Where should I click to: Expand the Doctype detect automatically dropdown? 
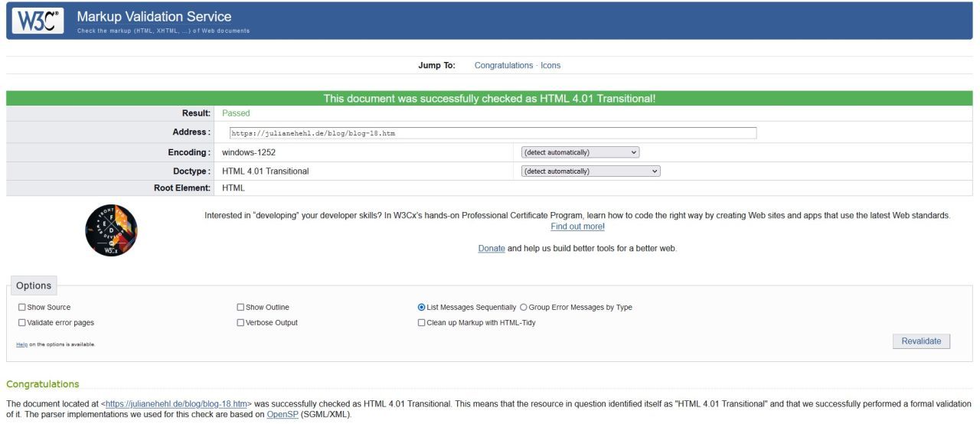pos(590,171)
